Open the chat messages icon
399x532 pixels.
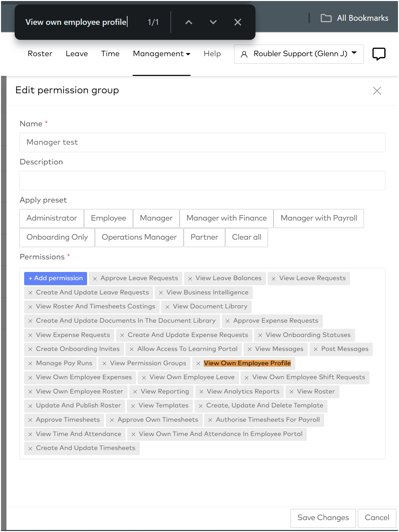pyautogui.click(x=379, y=54)
